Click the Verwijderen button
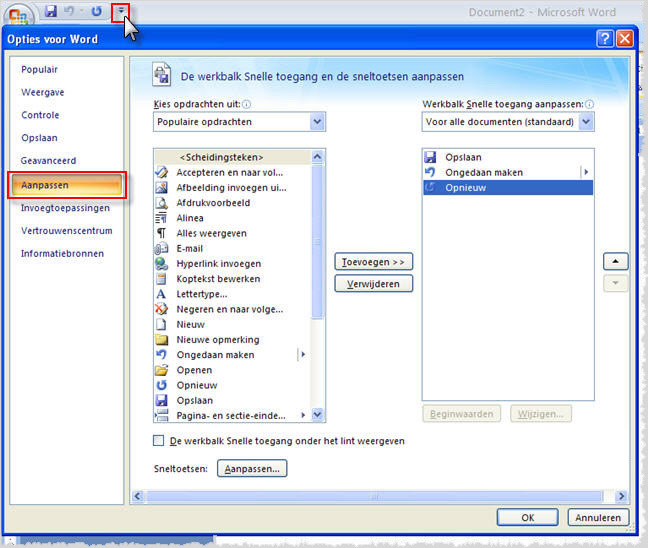 pyautogui.click(x=374, y=284)
